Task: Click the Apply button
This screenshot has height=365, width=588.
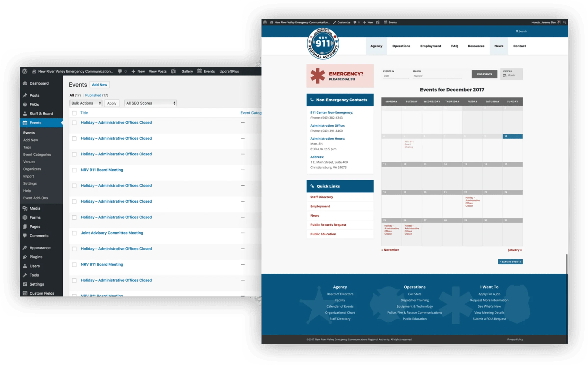Action: tap(112, 103)
